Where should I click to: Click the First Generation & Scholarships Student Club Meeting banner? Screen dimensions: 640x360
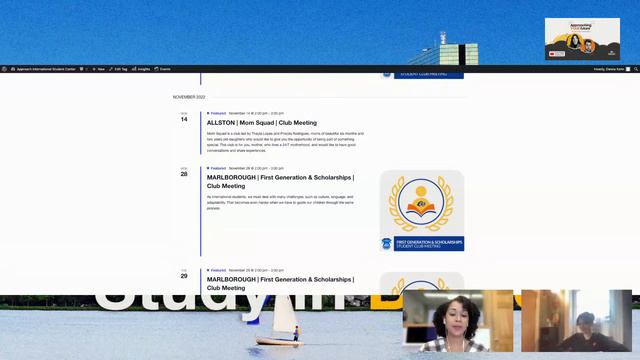pyautogui.click(x=429, y=244)
